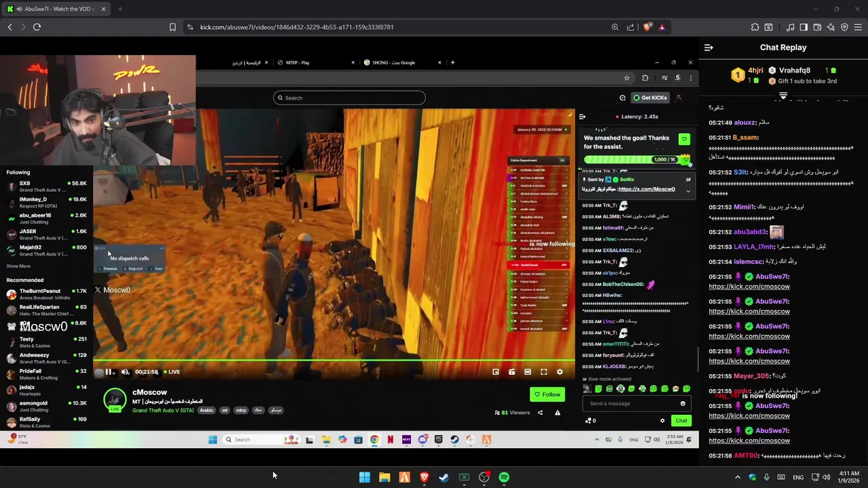Click the Get KICKs button
Image resolution: width=868 pixels, height=488 pixels.
click(650, 98)
